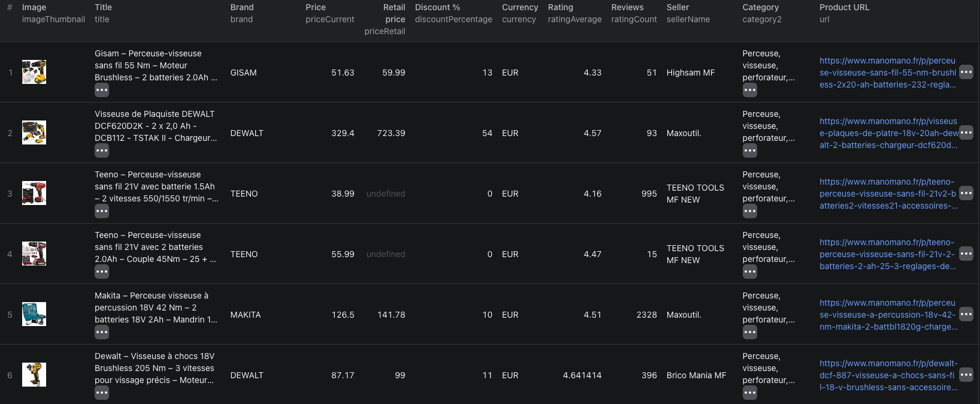
Task: Open dewalt-dcf-887 product URL
Action: coord(888,375)
